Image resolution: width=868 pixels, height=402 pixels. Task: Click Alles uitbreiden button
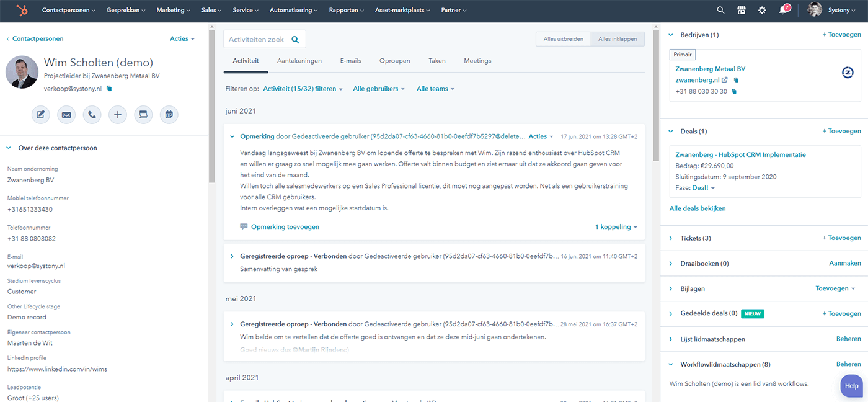(563, 39)
